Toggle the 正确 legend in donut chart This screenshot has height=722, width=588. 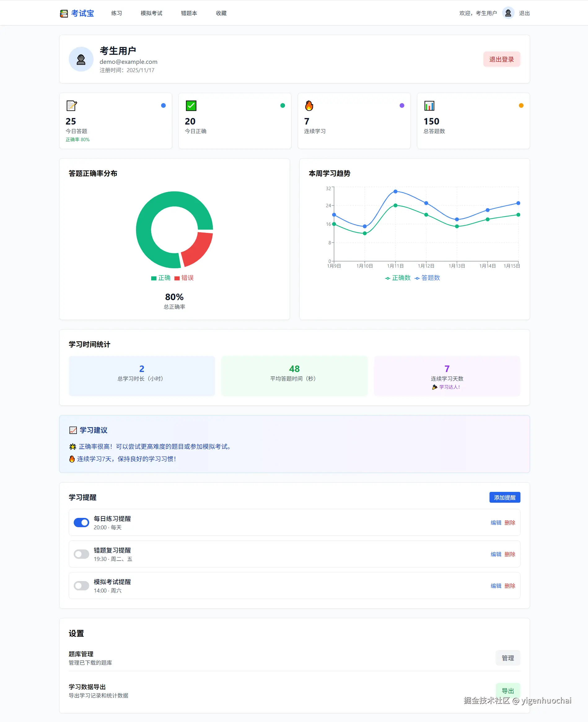coord(160,278)
